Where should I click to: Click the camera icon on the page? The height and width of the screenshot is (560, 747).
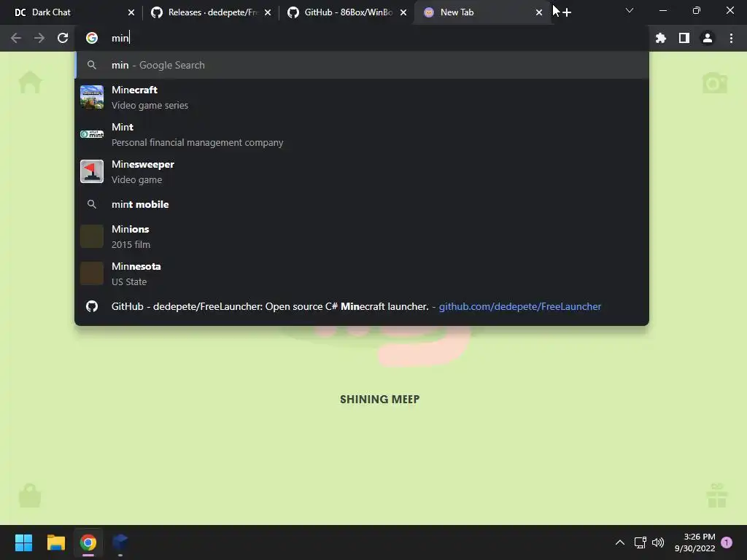pos(715,83)
